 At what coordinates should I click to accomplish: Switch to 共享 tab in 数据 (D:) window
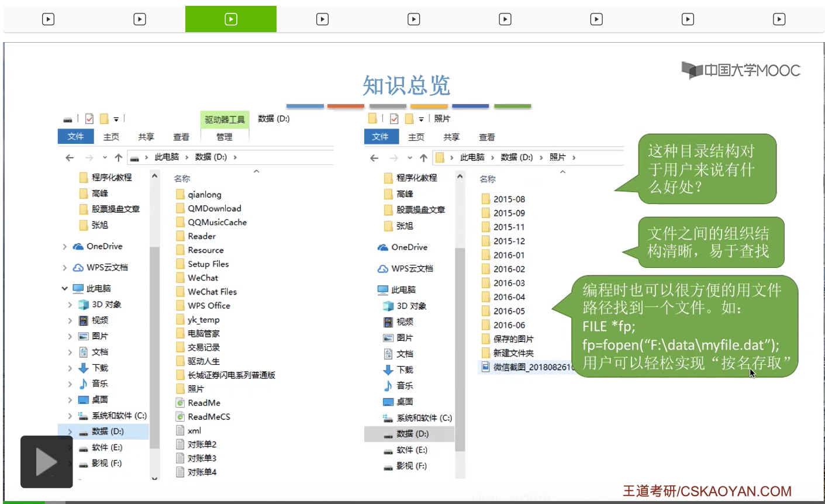(146, 137)
